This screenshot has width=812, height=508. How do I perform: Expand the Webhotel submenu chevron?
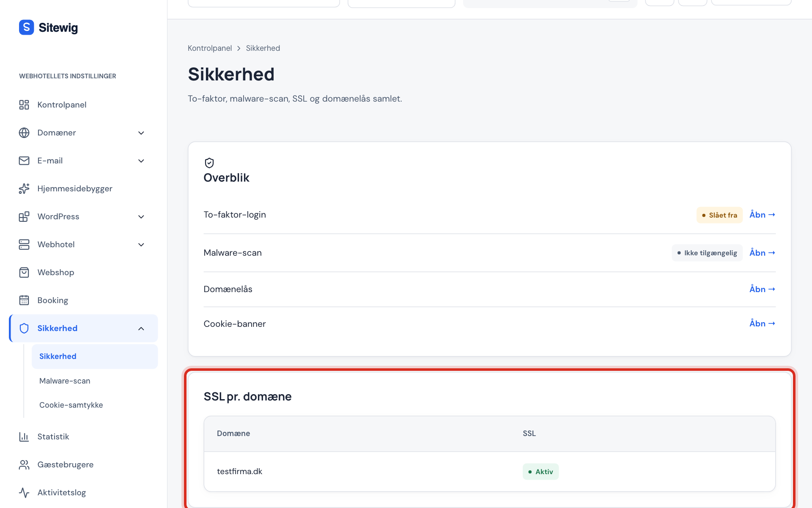click(x=141, y=245)
